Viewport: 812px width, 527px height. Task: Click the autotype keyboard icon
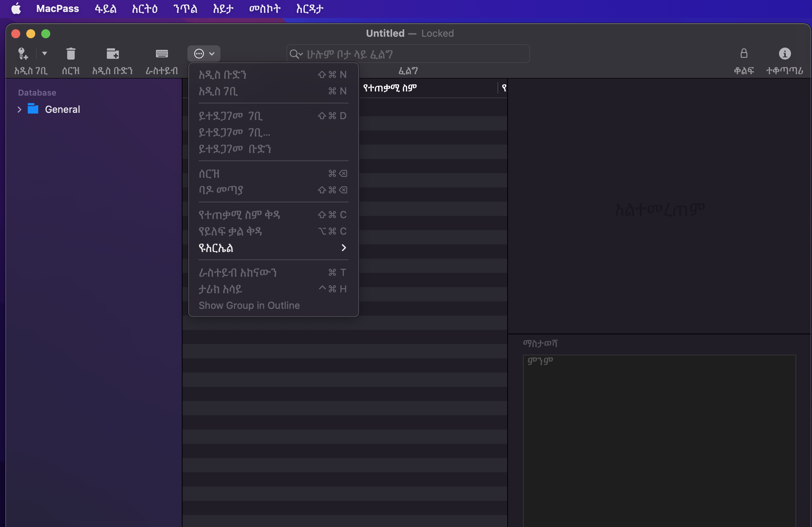(x=162, y=54)
